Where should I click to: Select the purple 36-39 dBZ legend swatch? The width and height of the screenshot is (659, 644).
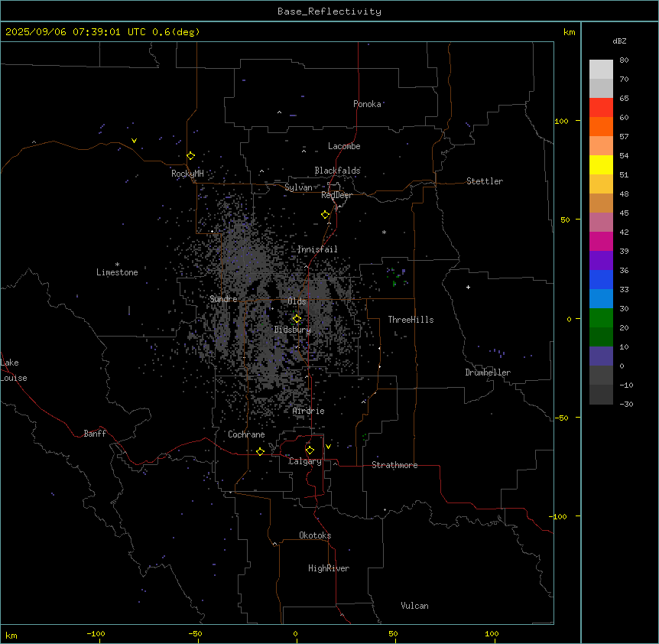point(601,261)
